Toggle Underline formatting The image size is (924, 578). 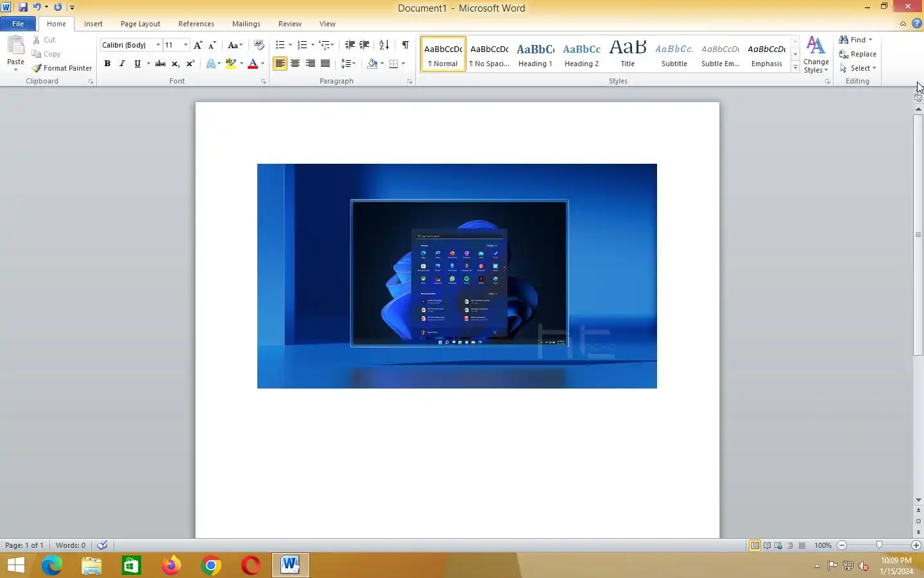point(137,64)
